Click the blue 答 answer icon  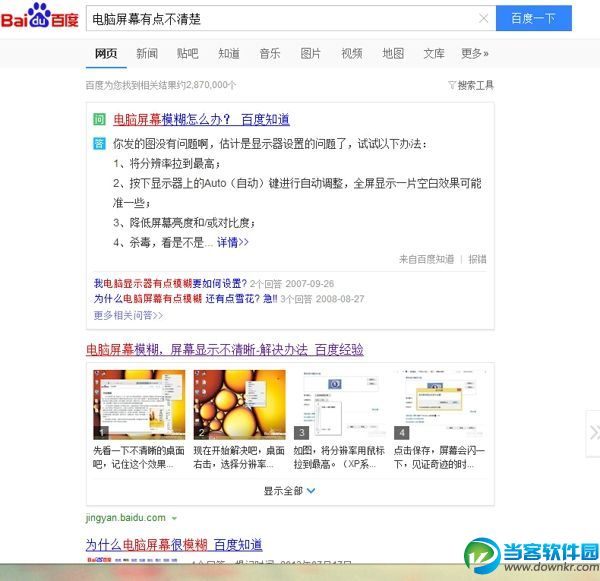tap(99, 144)
